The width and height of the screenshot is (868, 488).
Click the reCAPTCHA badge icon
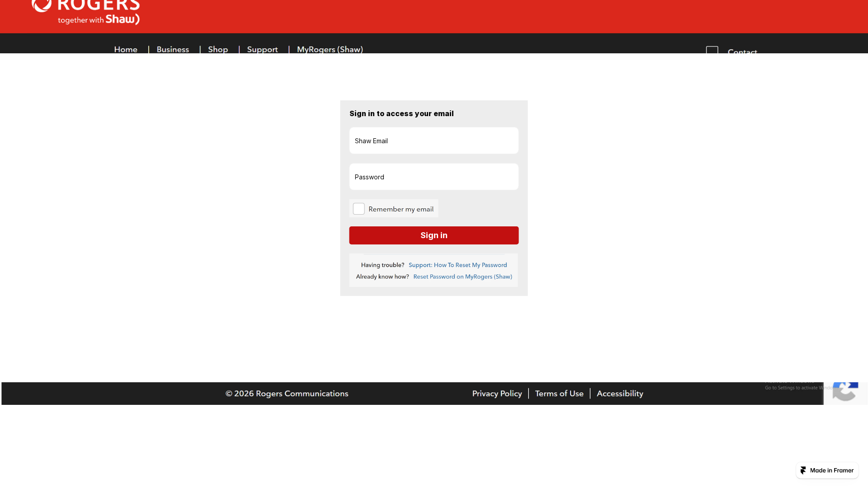[845, 392]
